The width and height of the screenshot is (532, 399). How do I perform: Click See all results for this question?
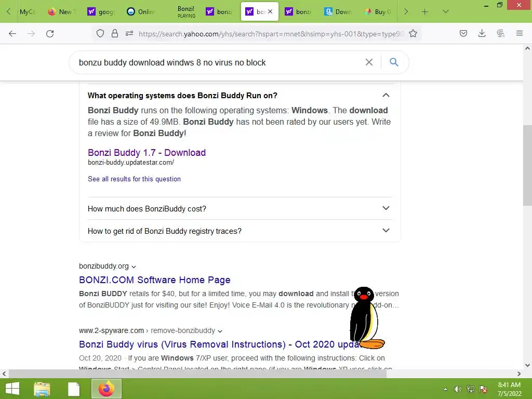coord(134,179)
